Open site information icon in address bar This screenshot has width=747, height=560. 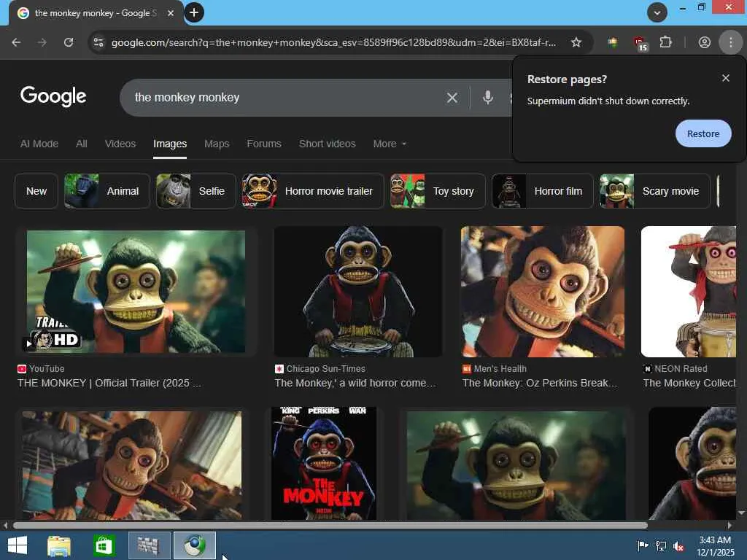click(98, 42)
